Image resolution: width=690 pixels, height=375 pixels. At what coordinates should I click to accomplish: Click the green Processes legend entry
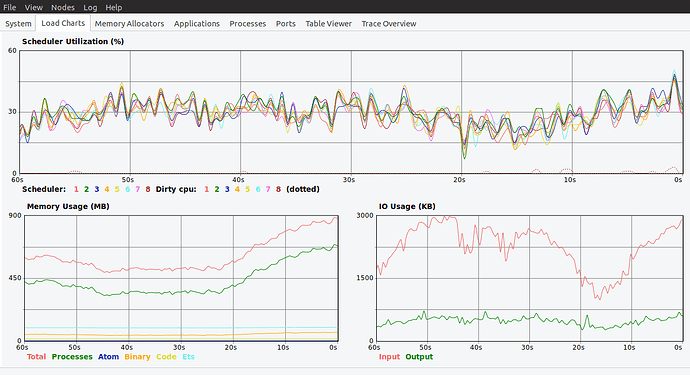[72, 357]
